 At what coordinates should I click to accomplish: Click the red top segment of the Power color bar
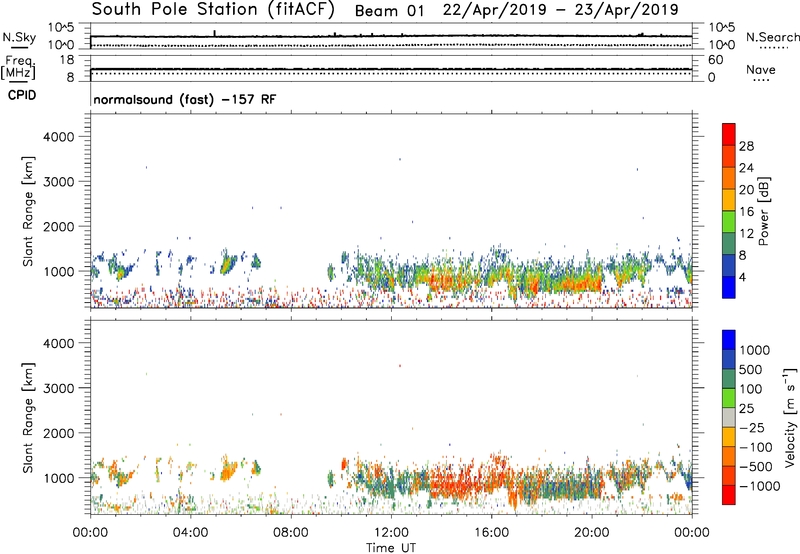click(729, 134)
